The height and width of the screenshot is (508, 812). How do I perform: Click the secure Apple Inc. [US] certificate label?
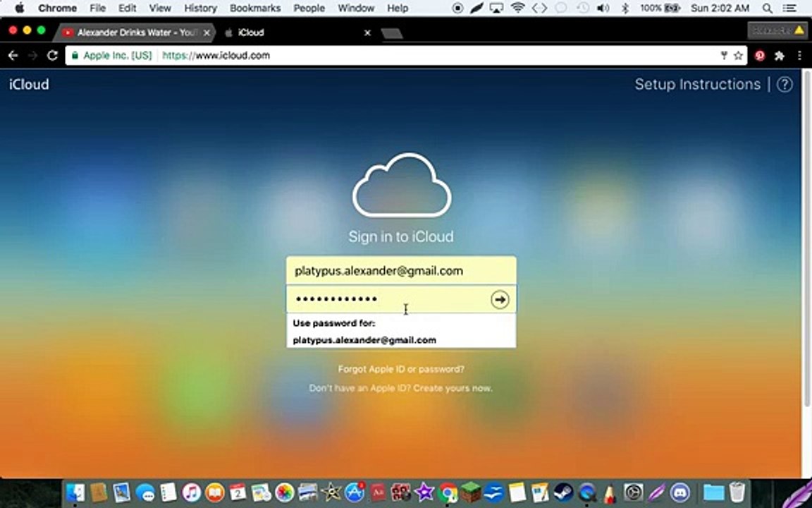[x=111, y=56]
